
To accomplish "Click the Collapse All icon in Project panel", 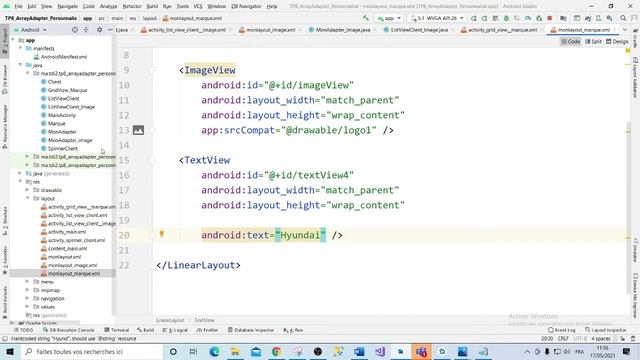I will point(86,30).
